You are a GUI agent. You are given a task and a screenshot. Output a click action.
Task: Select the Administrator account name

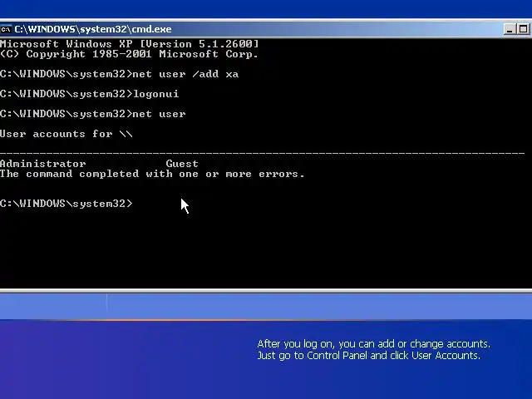(x=43, y=164)
